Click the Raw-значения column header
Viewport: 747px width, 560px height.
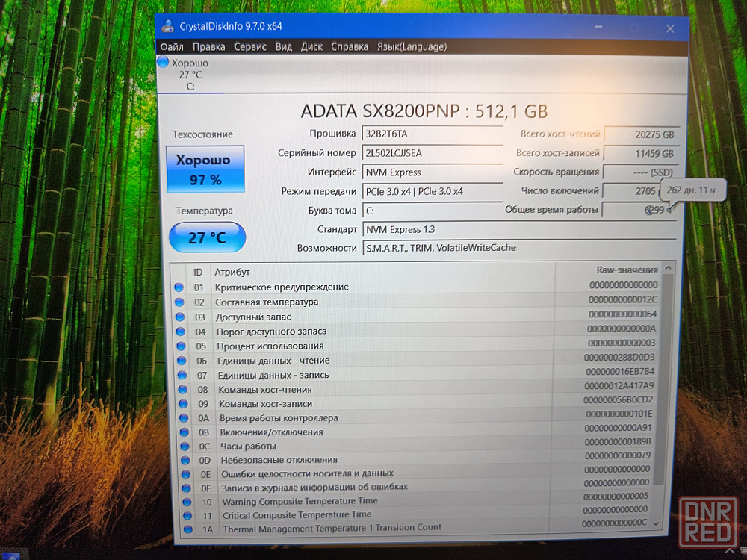626,270
